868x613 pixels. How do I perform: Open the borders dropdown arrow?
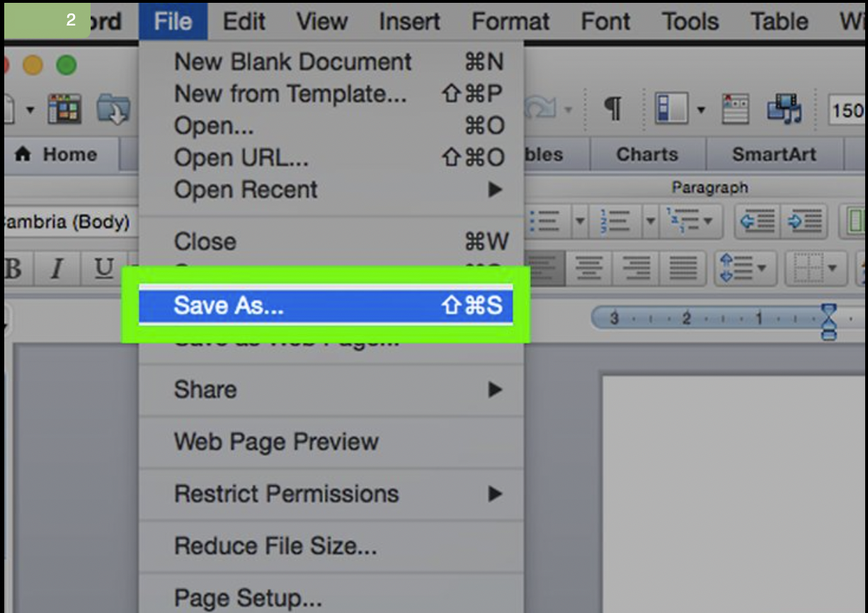tap(833, 269)
